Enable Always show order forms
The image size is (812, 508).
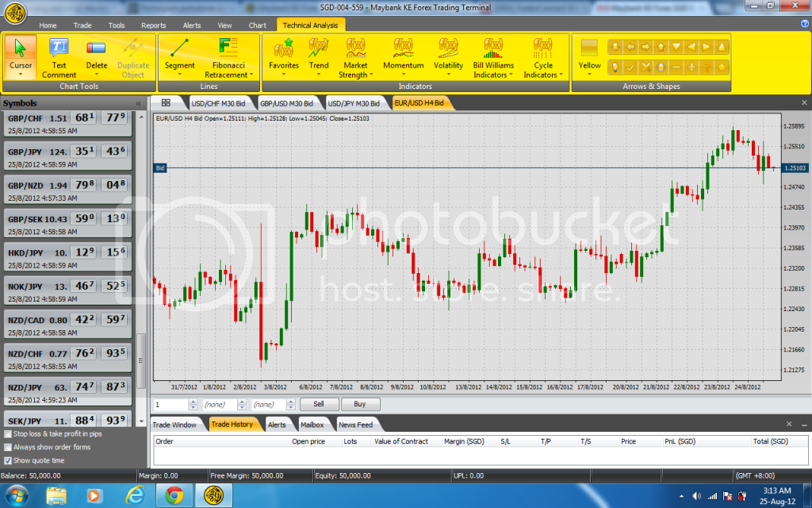point(8,447)
